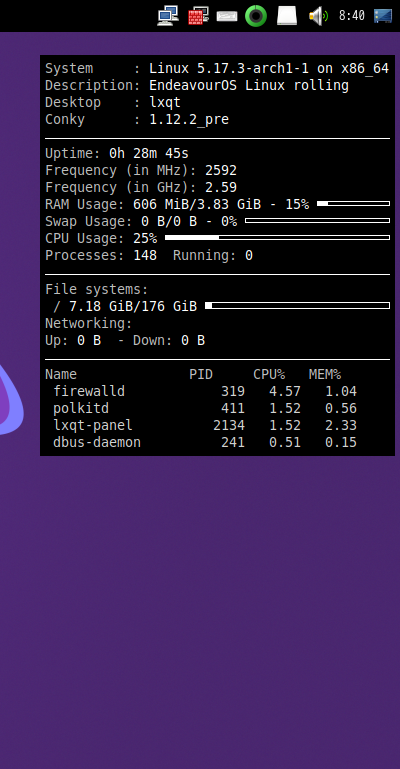Click CPU value '4.57' for firewalld
This screenshot has height=769, width=400.
pyautogui.click(x=285, y=392)
